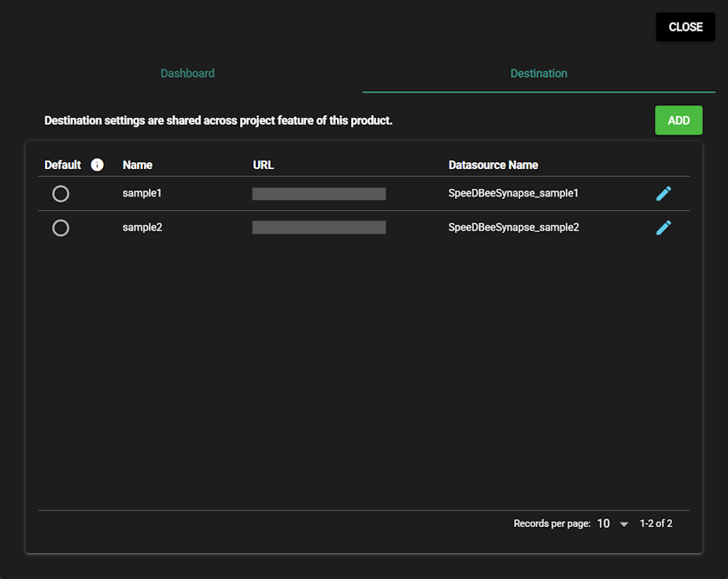Click the URL column header

(263, 165)
